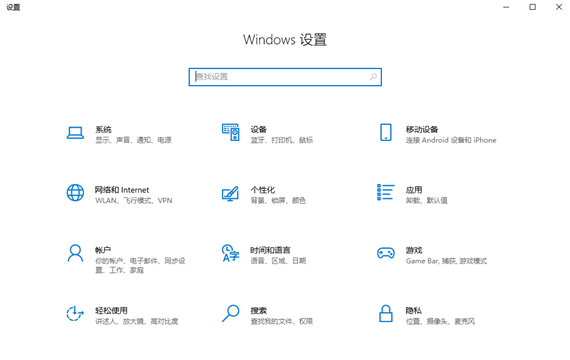Click the text 语音、区域、日期
Viewport: 570px width, 360px height.
pyautogui.click(x=278, y=261)
